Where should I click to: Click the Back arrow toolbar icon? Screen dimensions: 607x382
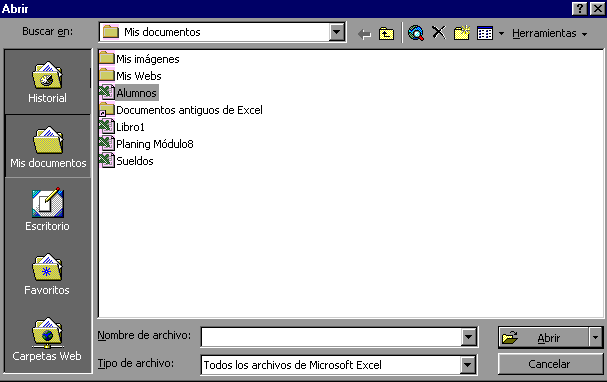[x=364, y=34]
